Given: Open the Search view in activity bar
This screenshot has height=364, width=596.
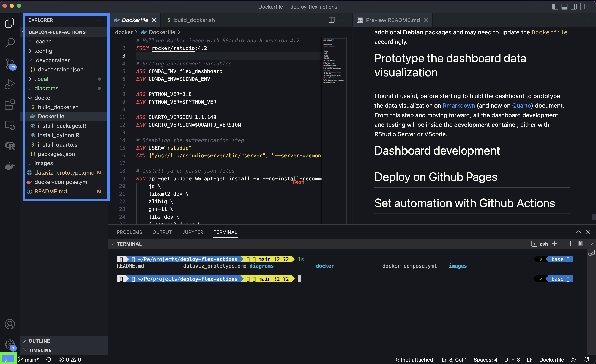Looking at the screenshot, I should tap(10, 43).
